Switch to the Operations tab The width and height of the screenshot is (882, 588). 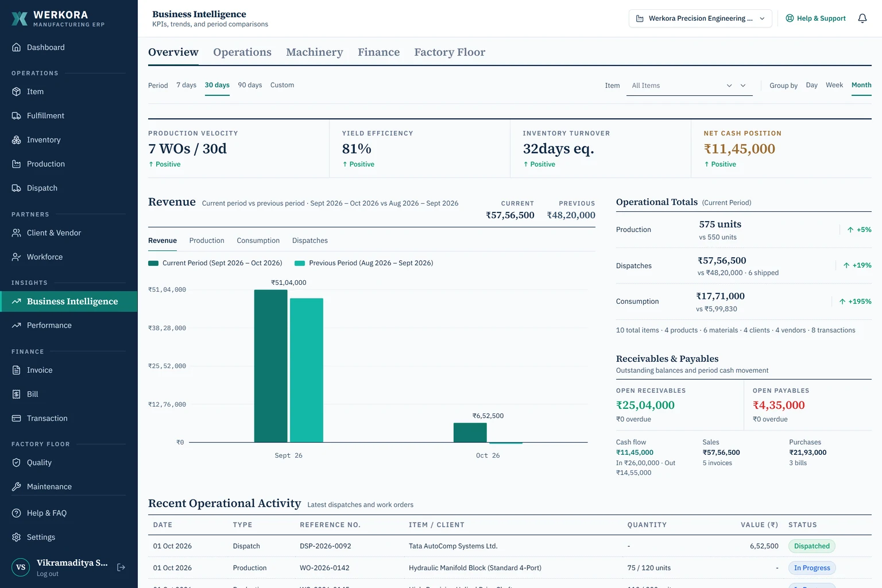tap(242, 52)
